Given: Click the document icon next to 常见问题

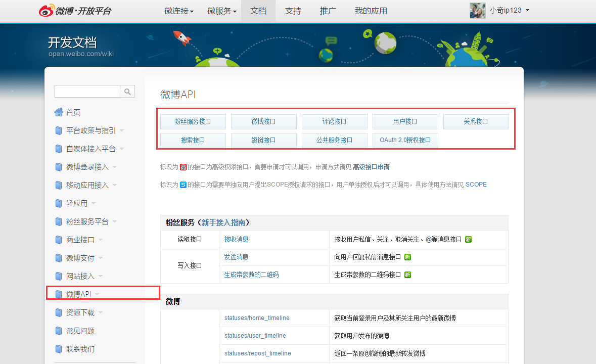Looking at the screenshot, I should pyautogui.click(x=59, y=331).
